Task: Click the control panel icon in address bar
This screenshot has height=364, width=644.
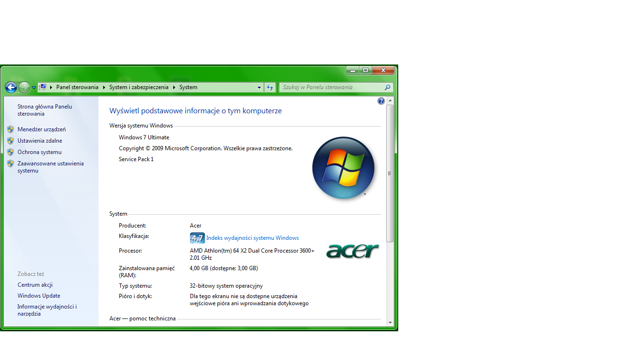Action: [x=43, y=87]
